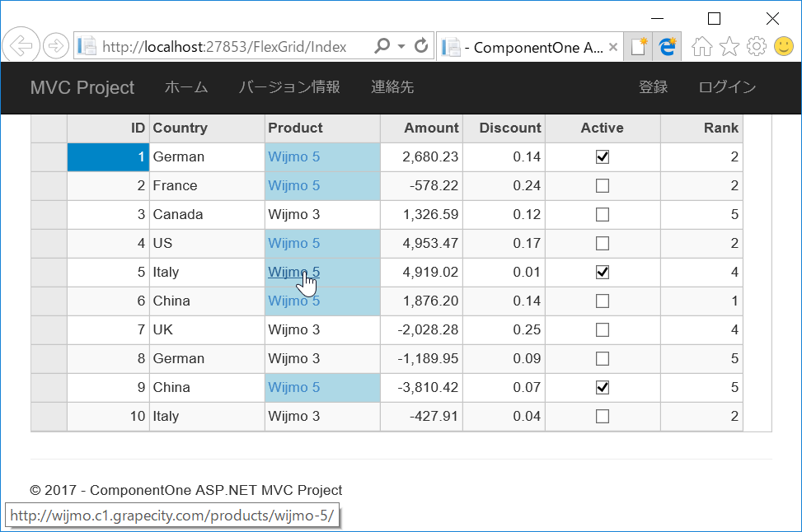Select the row header of row 7

49,329
